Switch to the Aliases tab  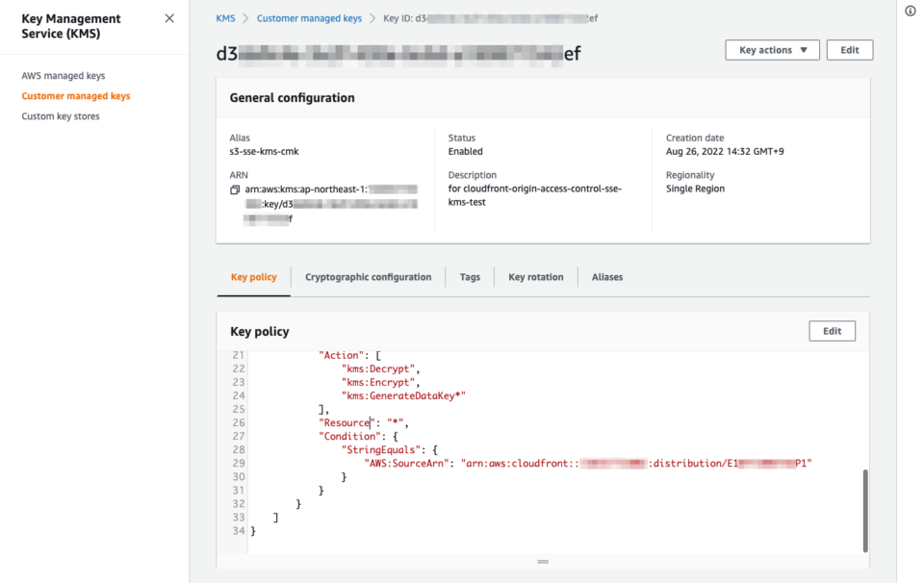pyautogui.click(x=606, y=277)
